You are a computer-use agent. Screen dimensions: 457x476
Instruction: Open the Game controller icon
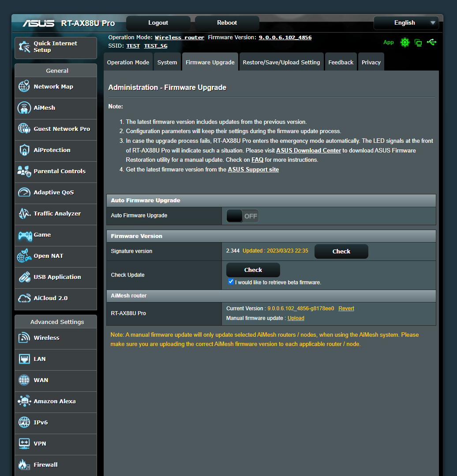click(x=25, y=235)
